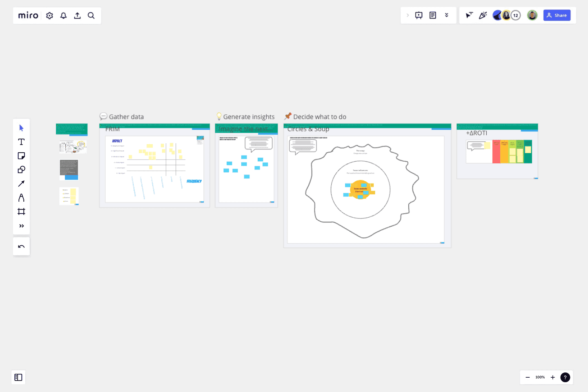Expand more tools in left toolbar

pos(21,226)
